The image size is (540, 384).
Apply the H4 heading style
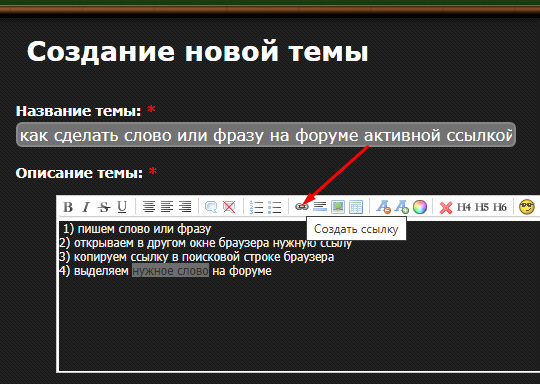464,207
